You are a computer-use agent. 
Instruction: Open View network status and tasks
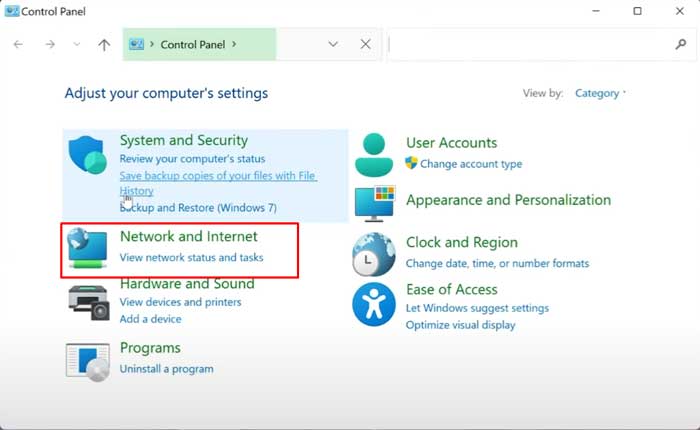[191, 258]
